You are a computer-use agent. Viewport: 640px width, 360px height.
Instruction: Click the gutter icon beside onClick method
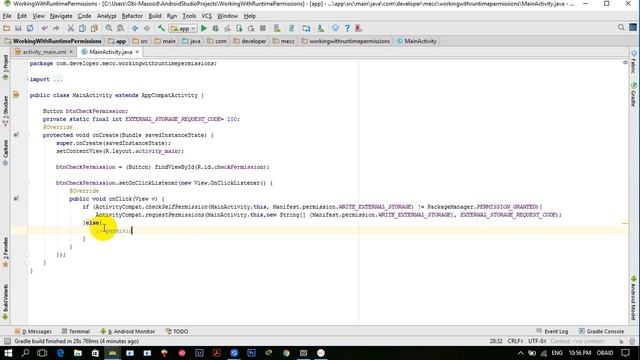point(16,198)
